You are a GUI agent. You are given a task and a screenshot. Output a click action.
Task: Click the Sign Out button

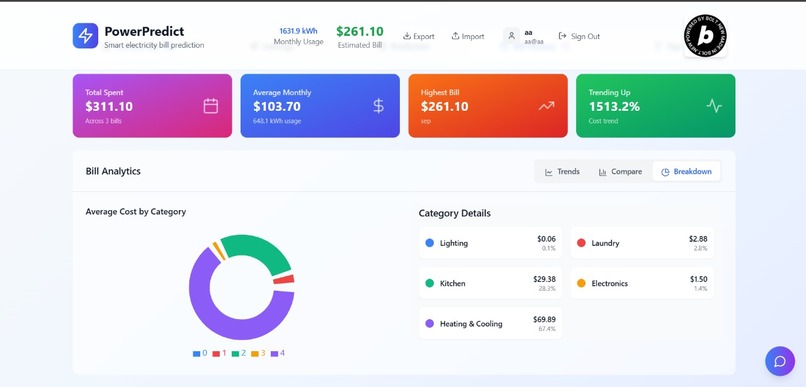point(579,36)
